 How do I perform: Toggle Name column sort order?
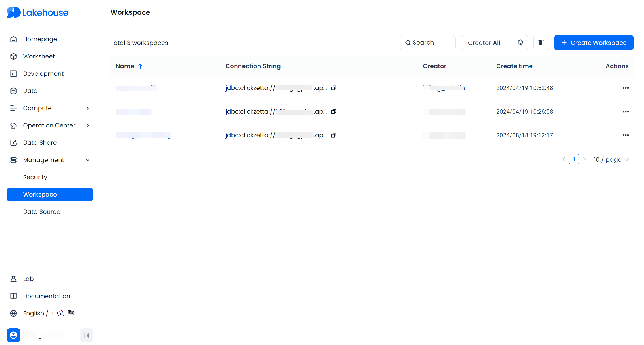[x=140, y=66]
